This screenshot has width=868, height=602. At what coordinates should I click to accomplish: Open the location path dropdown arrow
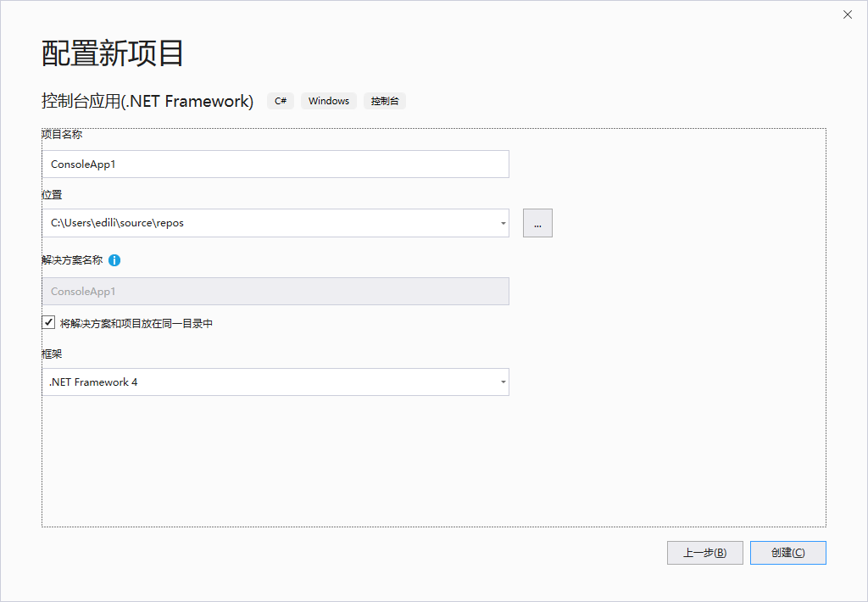pos(503,223)
